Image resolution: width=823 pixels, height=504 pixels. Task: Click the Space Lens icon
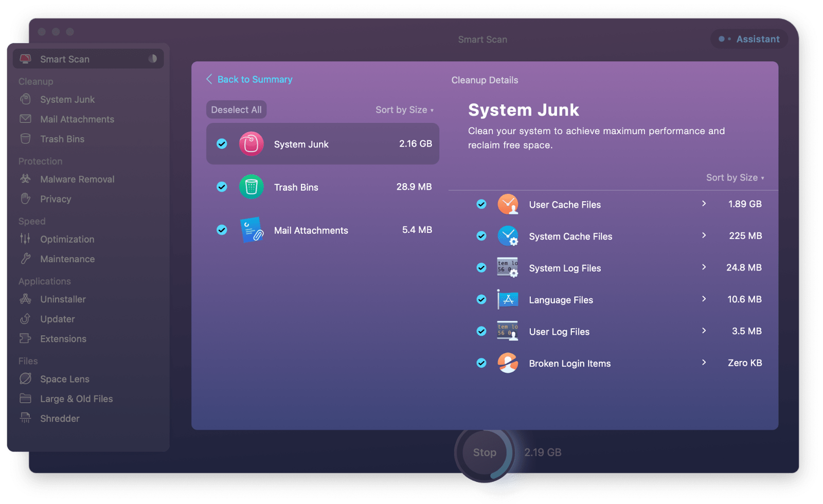(x=25, y=379)
